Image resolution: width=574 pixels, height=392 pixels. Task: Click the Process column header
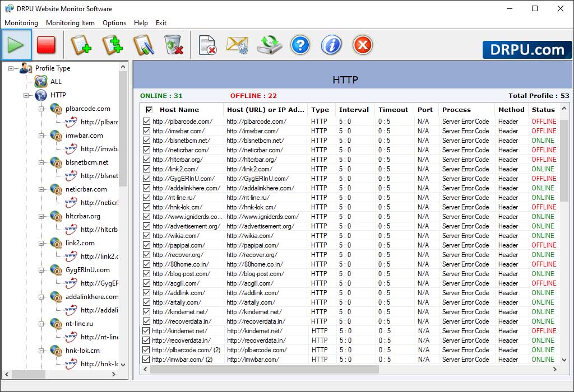(456, 110)
